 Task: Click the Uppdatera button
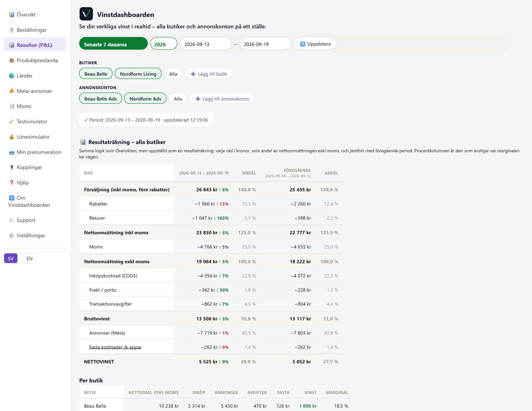click(315, 44)
